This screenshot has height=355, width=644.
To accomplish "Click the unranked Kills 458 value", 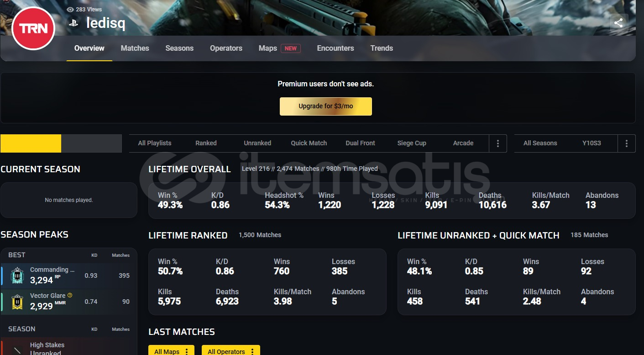I will click(x=415, y=302).
